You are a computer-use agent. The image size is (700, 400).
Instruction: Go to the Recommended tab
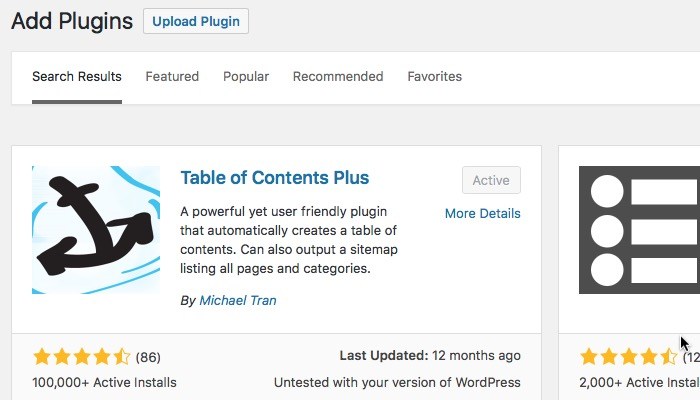click(338, 77)
